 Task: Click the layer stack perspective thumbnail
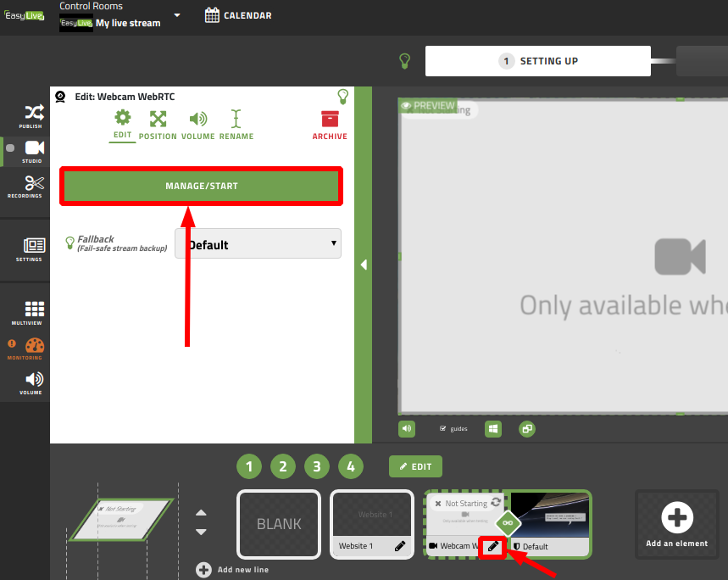click(x=123, y=519)
